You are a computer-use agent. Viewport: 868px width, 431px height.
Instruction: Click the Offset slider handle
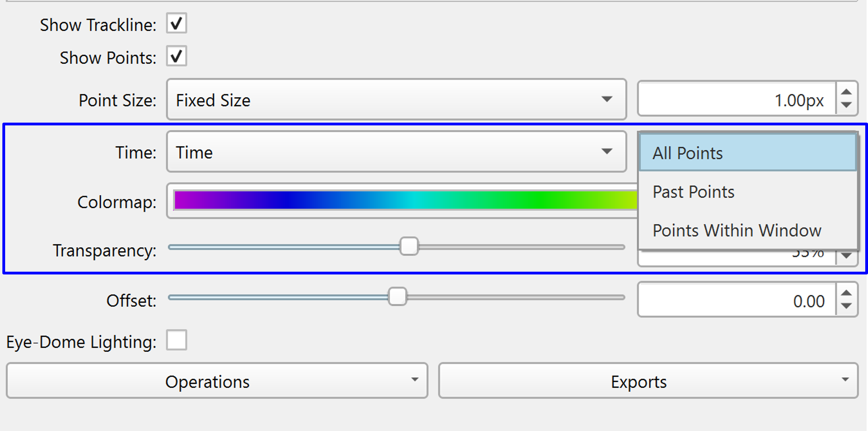pyautogui.click(x=397, y=297)
